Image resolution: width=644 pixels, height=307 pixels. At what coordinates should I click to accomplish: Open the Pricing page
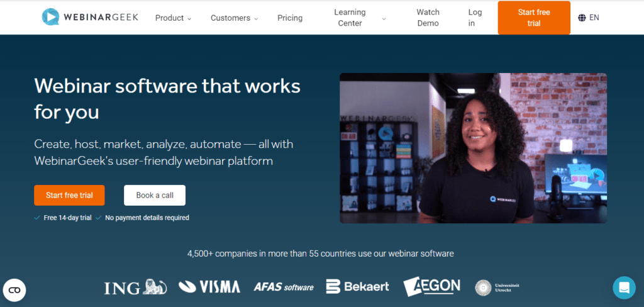290,18
